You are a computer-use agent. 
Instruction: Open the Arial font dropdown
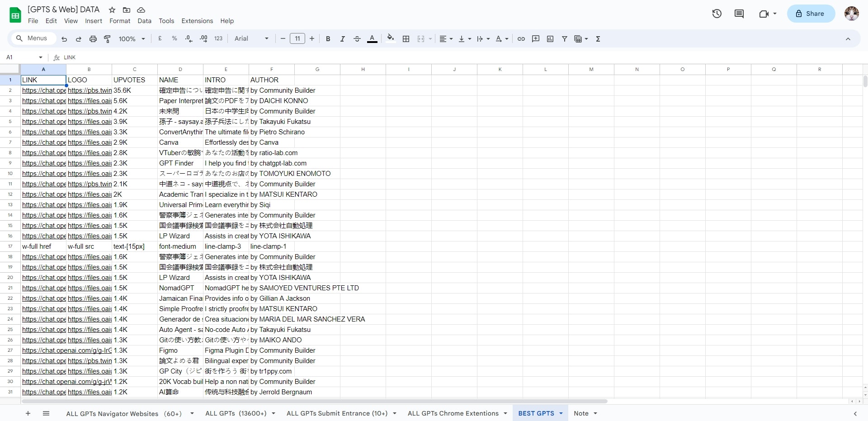[251, 39]
